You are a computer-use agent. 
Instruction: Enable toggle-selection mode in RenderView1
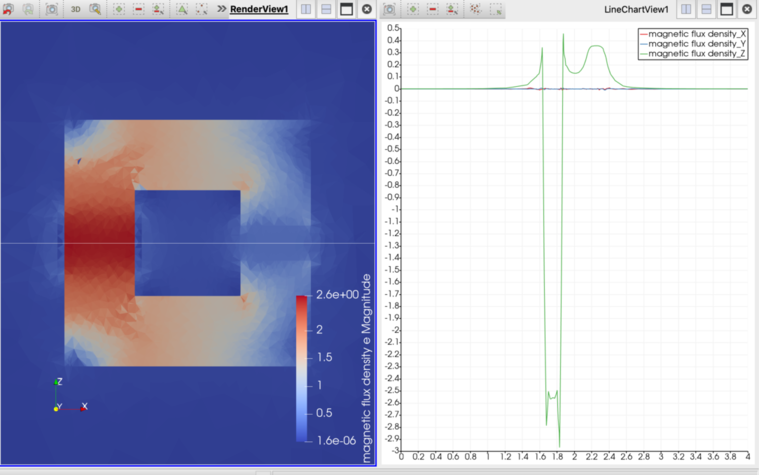pyautogui.click(x=158, y=9)
